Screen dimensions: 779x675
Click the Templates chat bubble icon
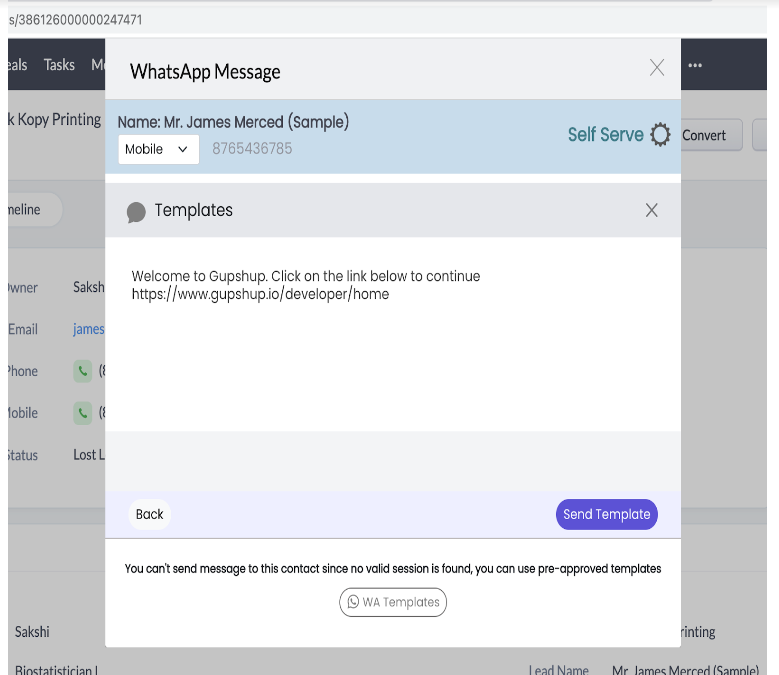coord(136,212)
